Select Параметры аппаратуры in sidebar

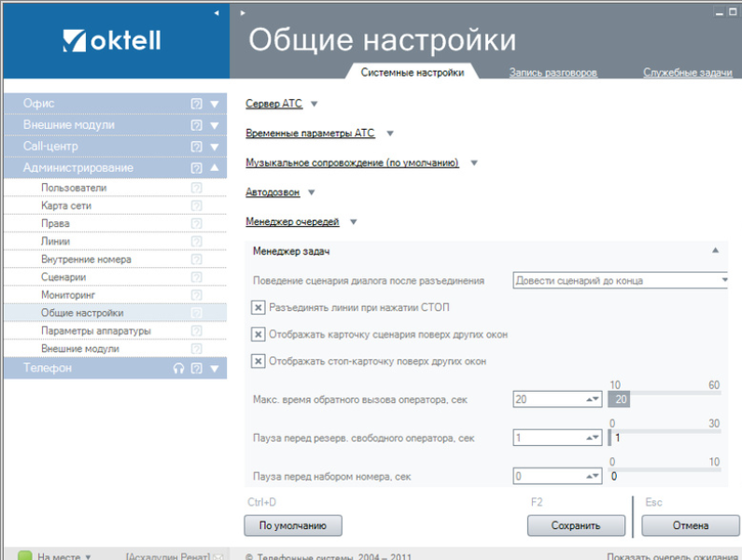(95, 330)
